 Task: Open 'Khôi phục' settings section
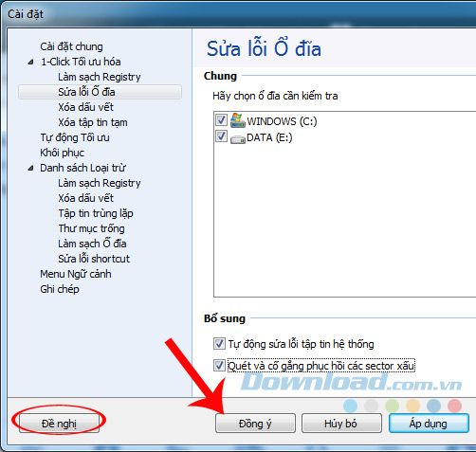click(62, 153)
